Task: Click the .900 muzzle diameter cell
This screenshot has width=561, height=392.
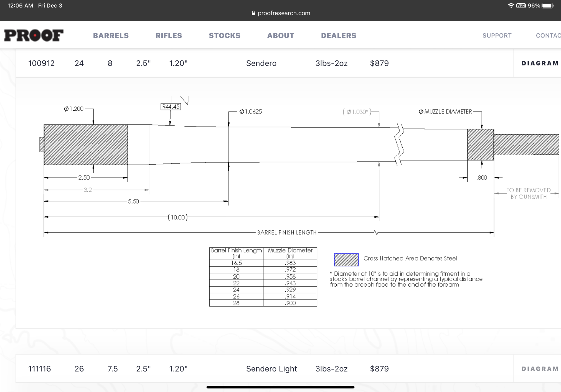Action: [x=290, y=303]
